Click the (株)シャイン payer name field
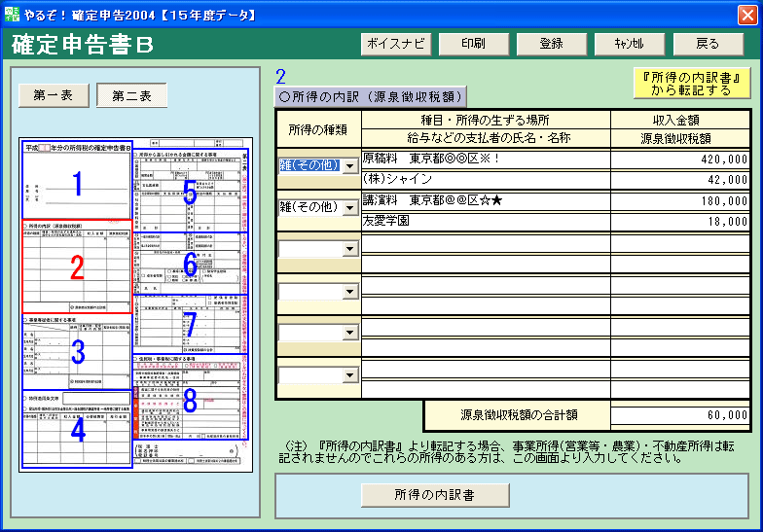The width and height of the screenshot is (763, 532). pos(486,179)
